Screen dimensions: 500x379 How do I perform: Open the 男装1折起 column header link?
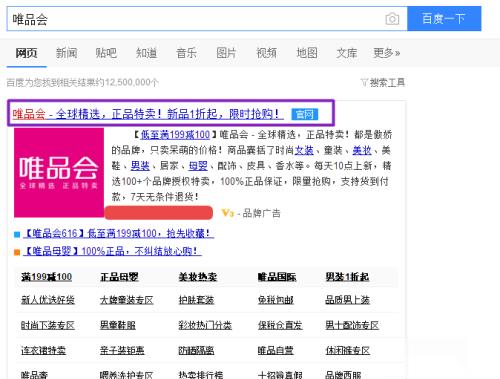coord(347,277)
